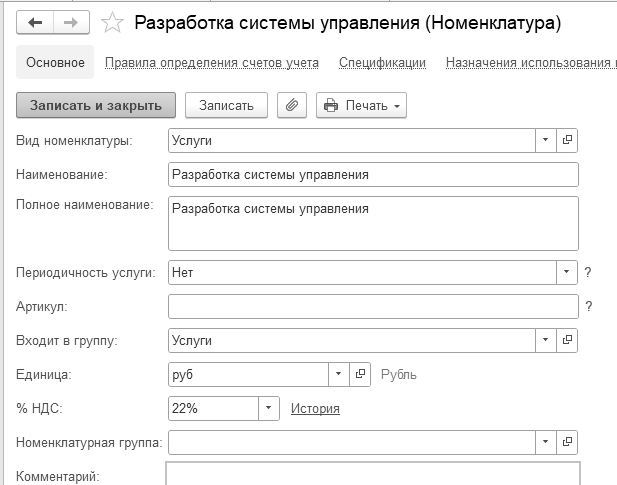Expand the Вид номенклатуры dropdown

[x=546, y=140]
